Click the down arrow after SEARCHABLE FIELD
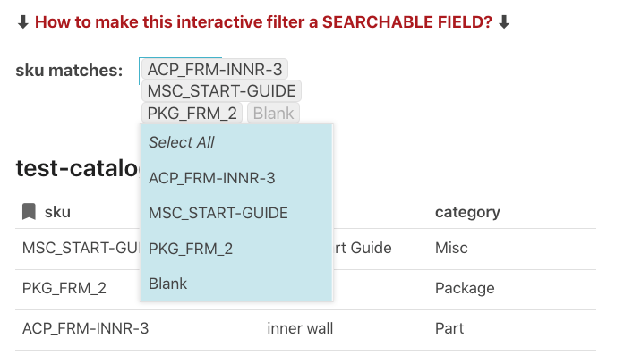Image resolution: width=624 pixels, height=364 pixels. coord(504,22)
